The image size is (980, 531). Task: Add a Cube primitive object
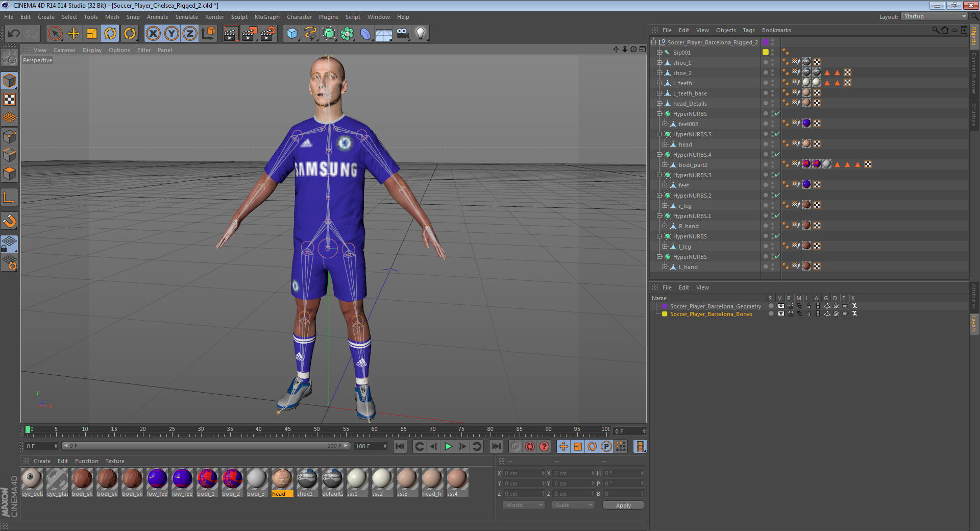292,34
